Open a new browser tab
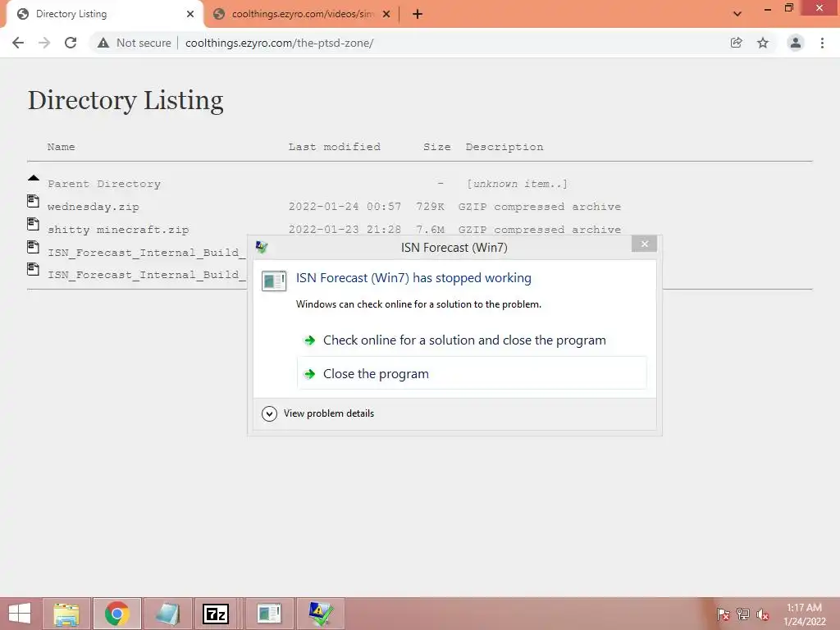This screenshot has width=840, height=630. pyautogui.click(x=418, y=15)
